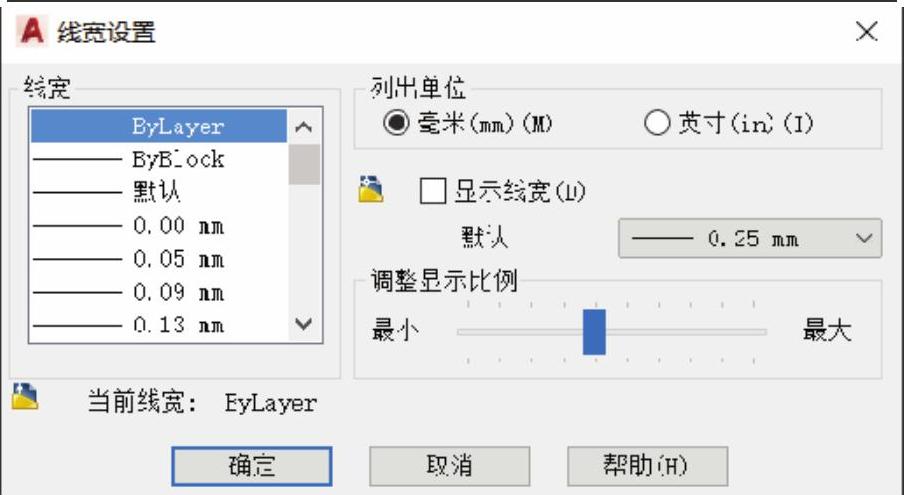
Task: Click the AutoCAD logo icon in title bar
Action: click(32, 32)
